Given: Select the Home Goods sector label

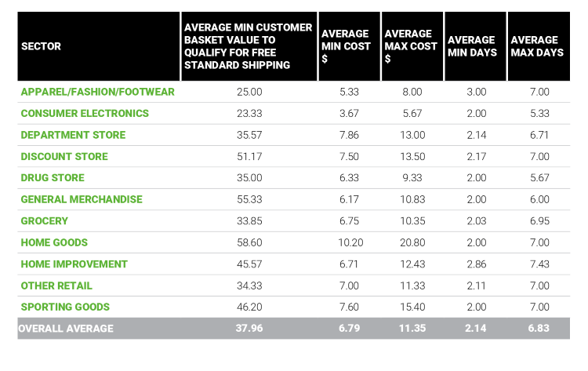Looking at the screenshot, I should tap(54, 242).
